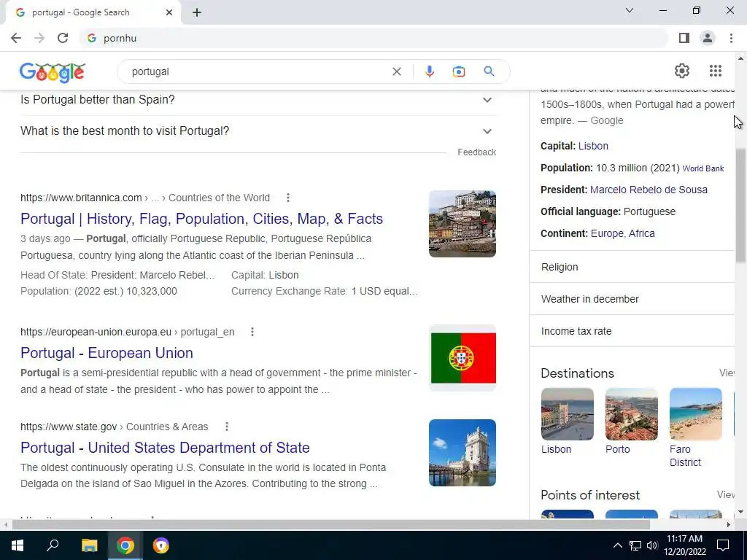Click the Google logo
Image resolution: width=747 pixels, height=560 pixels.
[x=53, y=72]
